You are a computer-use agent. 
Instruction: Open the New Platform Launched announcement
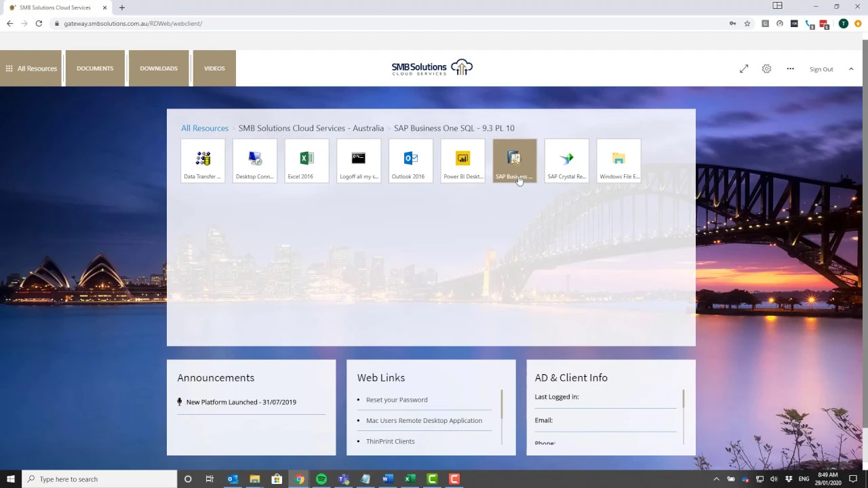tap(241, 402)
